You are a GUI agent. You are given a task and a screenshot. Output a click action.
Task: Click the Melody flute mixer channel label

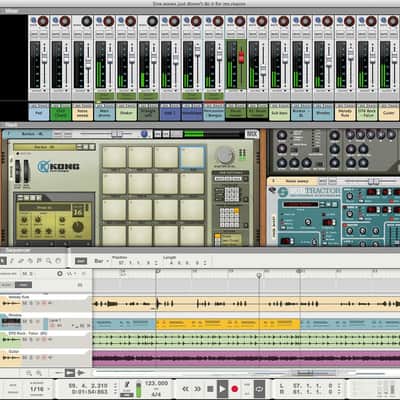pyautogui.click(x=345, y=113)
